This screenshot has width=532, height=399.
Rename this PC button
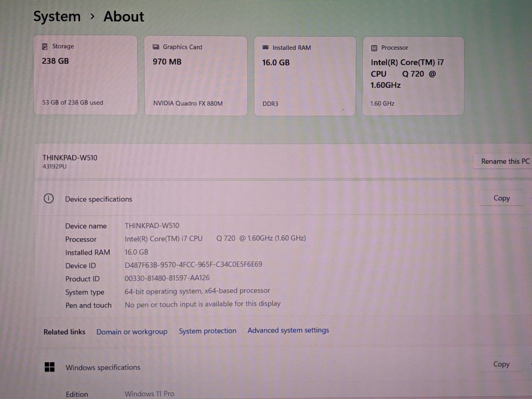503,161
